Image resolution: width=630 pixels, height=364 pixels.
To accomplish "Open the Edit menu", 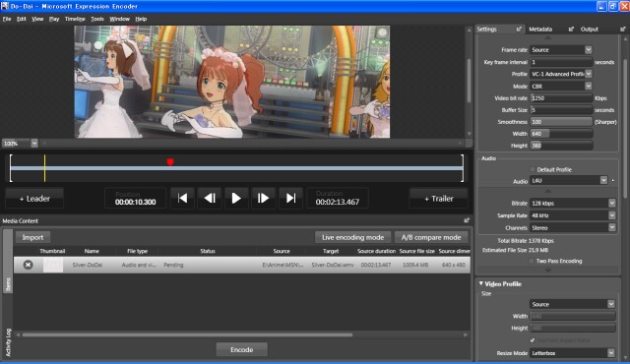I will 22,19.
